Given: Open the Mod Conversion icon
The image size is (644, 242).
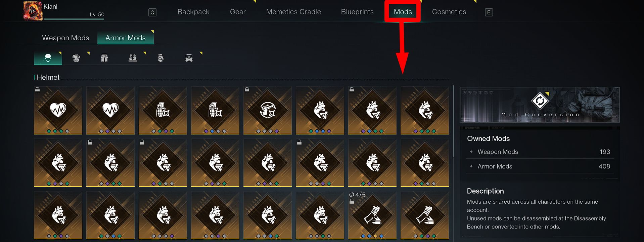Looking at the screenshot, I should [x=540, y=101].
